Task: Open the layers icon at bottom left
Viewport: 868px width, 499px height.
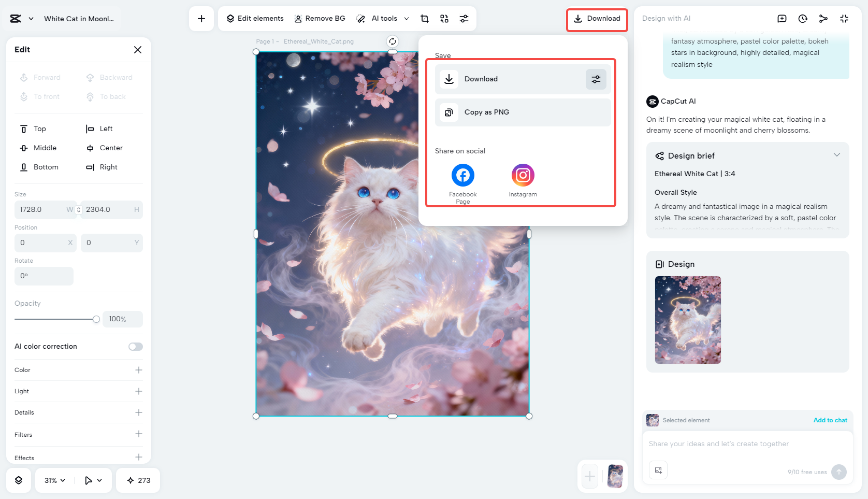Action: point(19,480)
